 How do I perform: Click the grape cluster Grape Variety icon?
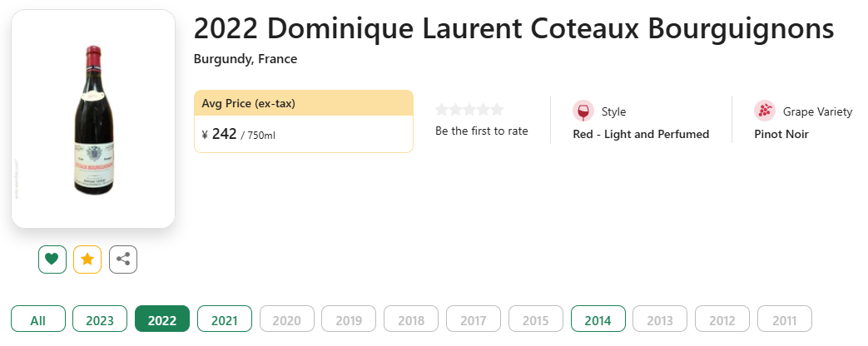point(765,111)
